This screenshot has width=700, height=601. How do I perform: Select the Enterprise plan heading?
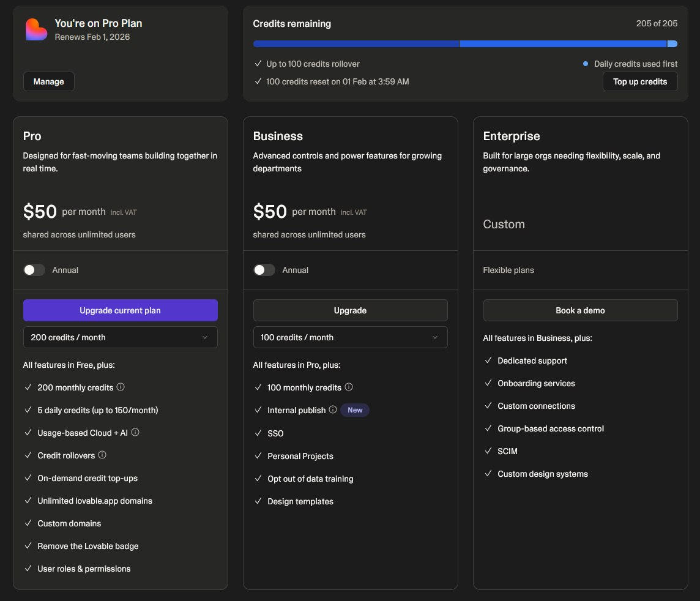coord(512,136)
